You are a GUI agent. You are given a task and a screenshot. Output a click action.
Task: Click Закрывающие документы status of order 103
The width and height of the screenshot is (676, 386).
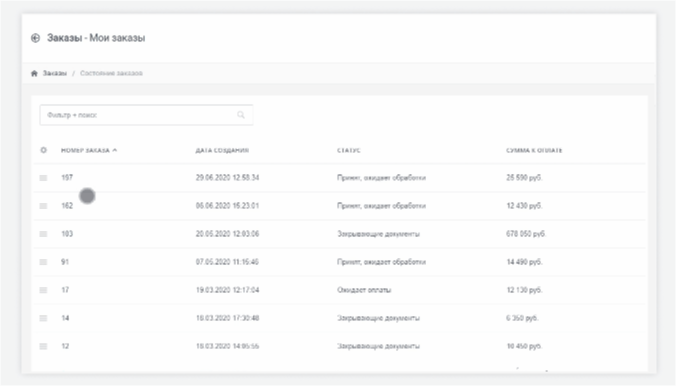click(378, 234)
